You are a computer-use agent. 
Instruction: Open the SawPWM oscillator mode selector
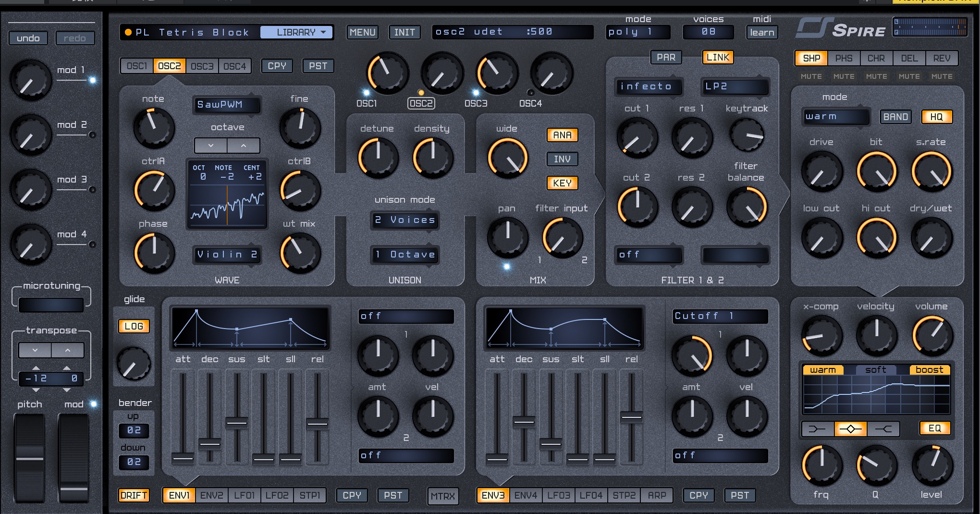(x=226, y=104)
